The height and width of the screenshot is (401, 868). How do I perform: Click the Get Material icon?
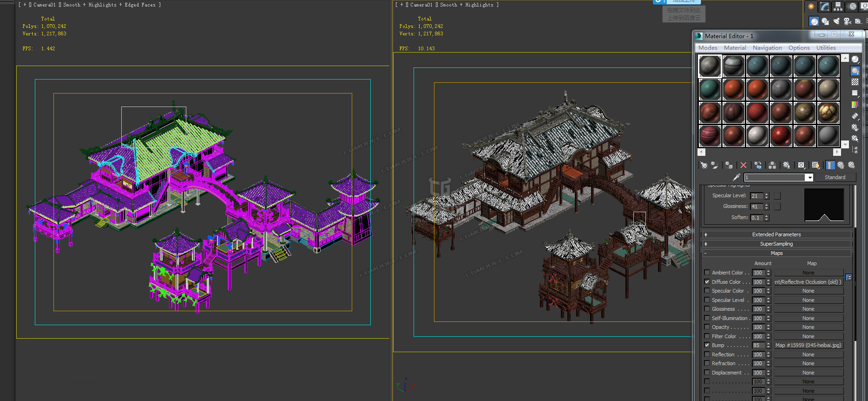pos(704,165)
